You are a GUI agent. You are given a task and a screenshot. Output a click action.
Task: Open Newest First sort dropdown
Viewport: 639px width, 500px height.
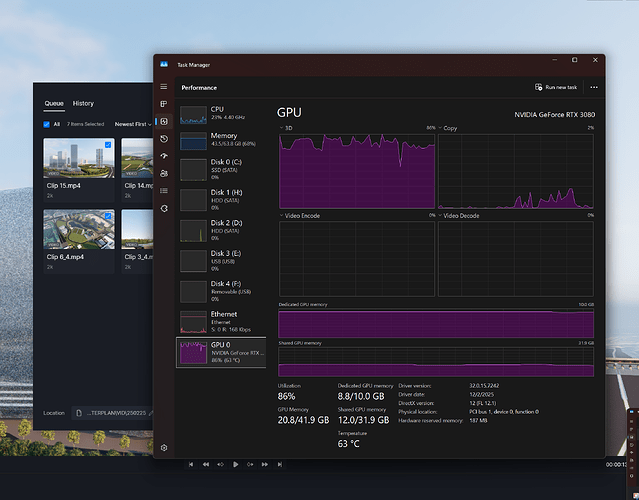(133, 124)
